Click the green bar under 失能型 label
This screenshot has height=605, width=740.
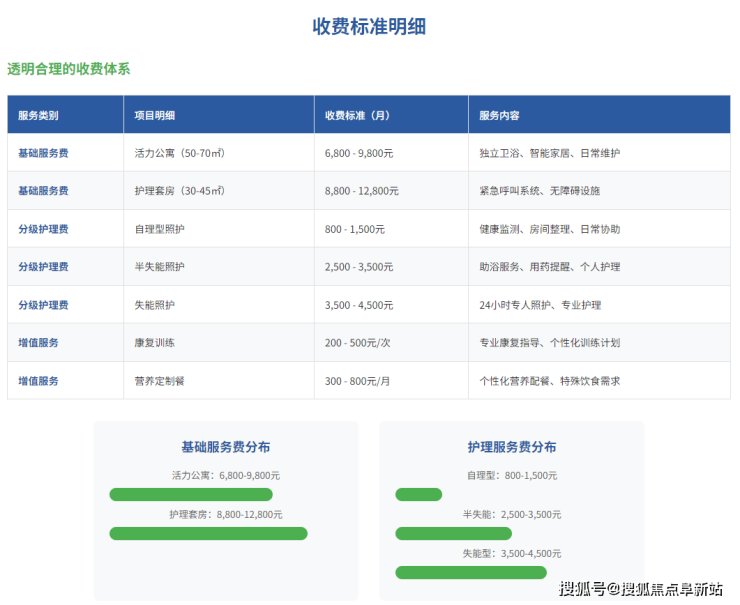pyautogui.click(x=470, y=572)
